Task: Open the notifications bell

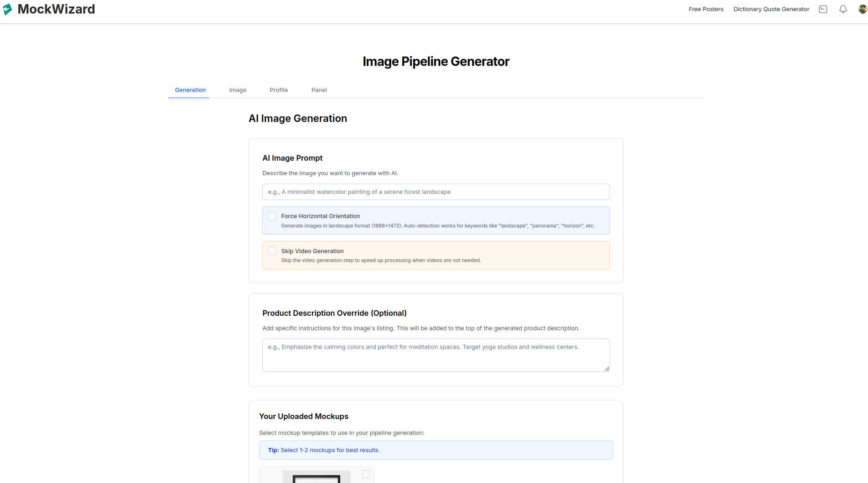Action: [843, 9]
